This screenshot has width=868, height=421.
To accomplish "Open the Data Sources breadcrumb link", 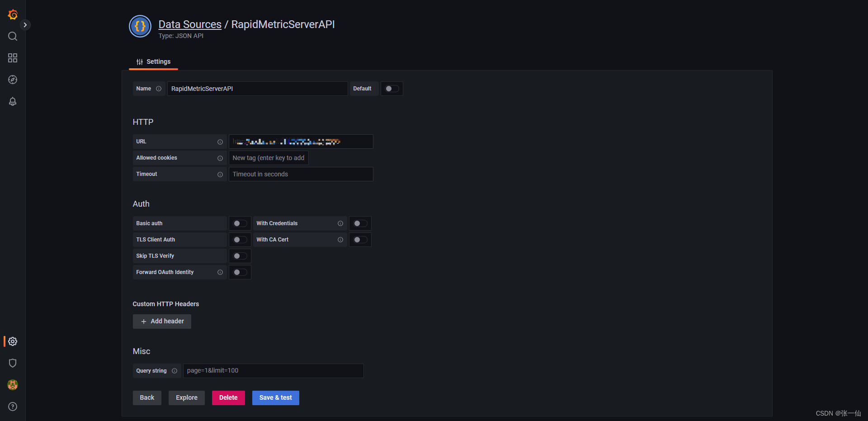I will (x=189, y=24).
